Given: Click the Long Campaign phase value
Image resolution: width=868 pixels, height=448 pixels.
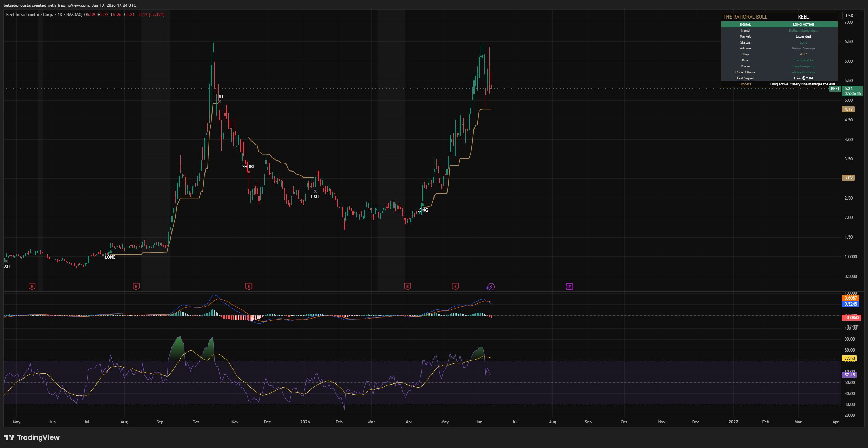Looking at the screenshot, I should [803, 66].
